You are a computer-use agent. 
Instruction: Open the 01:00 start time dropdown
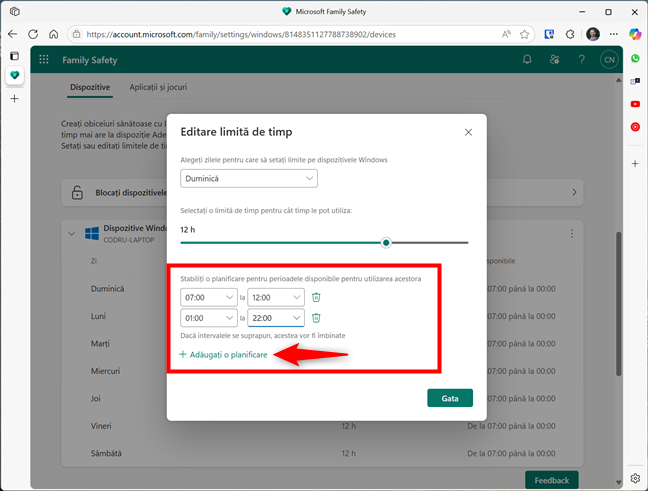209,318
